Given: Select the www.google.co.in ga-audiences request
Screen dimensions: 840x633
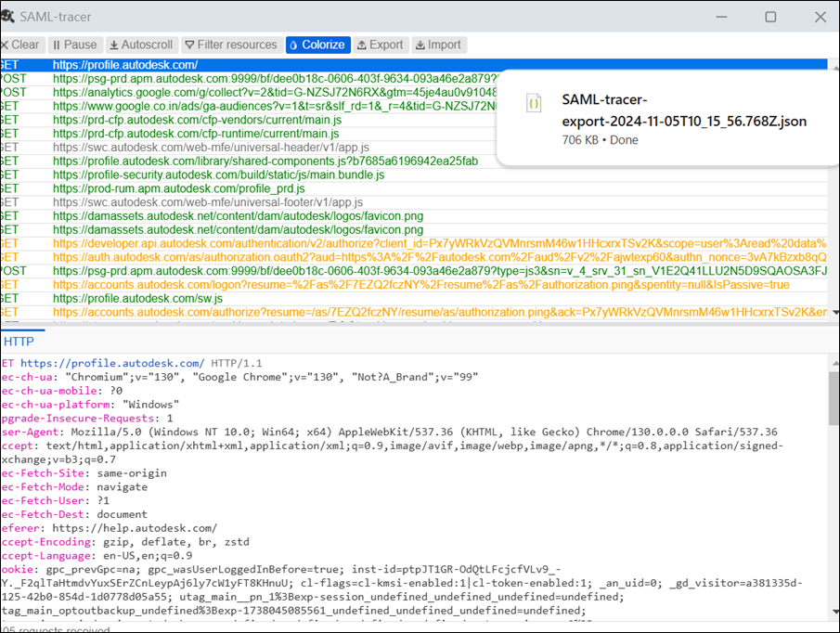Looking at the screenshot, I should [249, 106].
